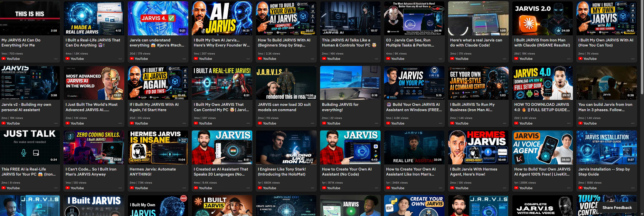The image size is (644, 216).
Task: Click YouTube icon under 'I Built JARVIS from Iron Man'
Action: [x=516, y=59]
